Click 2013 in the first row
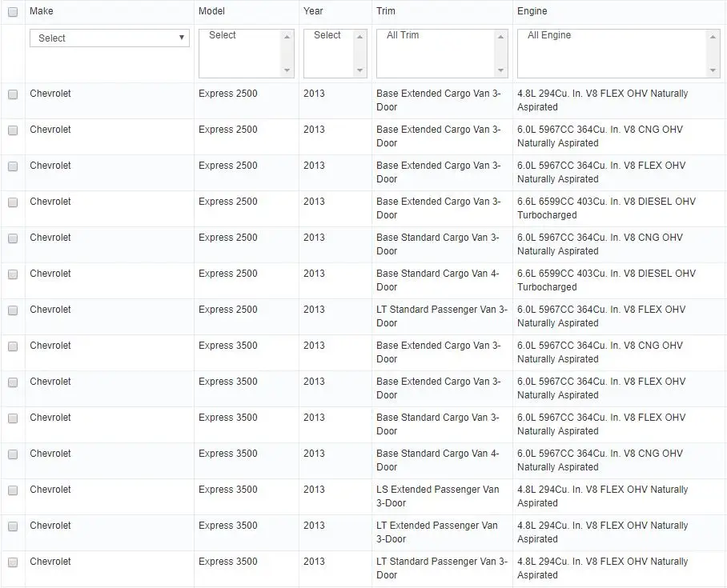The image size is (727, 588). point(314,94)
